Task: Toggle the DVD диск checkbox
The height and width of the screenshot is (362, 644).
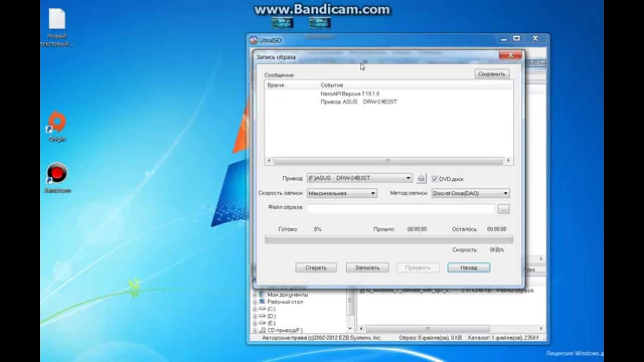Action: tap(435, 178)
